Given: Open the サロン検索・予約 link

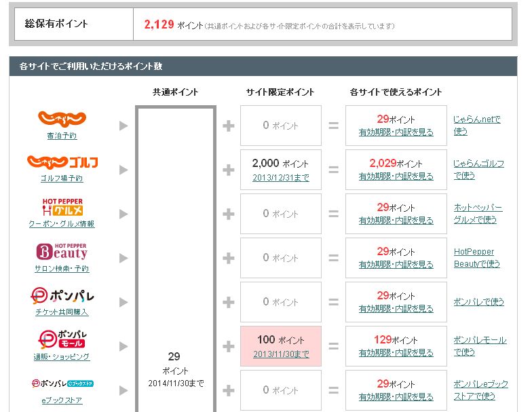Looking at the screenshot, I should click(x=62, y=268).
